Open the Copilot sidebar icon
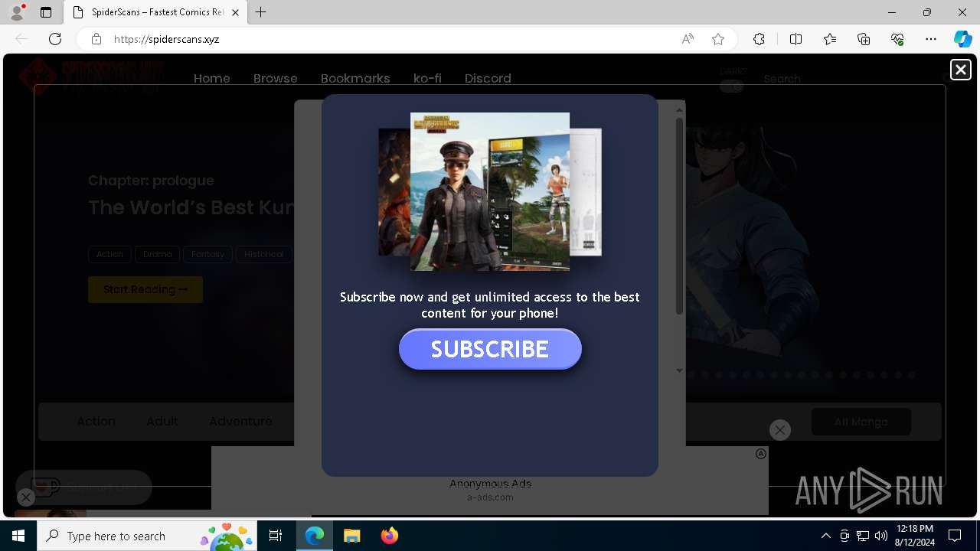The width and height of the screenshot is (980, 551). (x=962, y=39)
